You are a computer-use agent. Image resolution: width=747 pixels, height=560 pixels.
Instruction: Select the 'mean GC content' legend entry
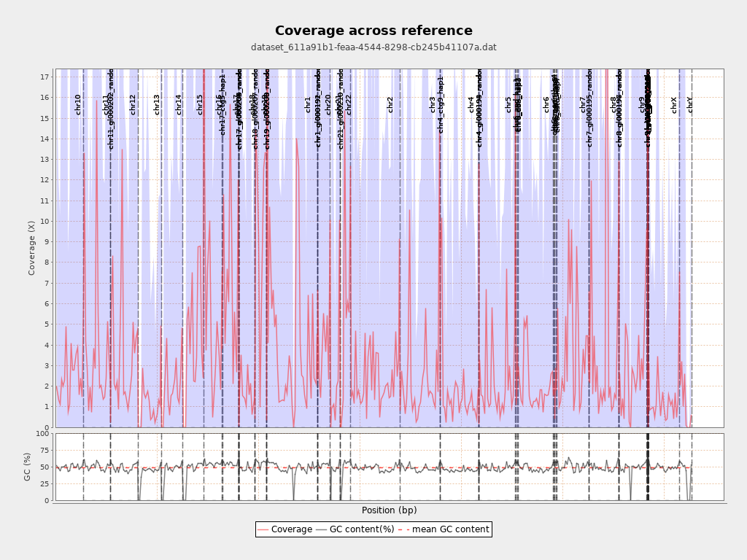point(445,529)
